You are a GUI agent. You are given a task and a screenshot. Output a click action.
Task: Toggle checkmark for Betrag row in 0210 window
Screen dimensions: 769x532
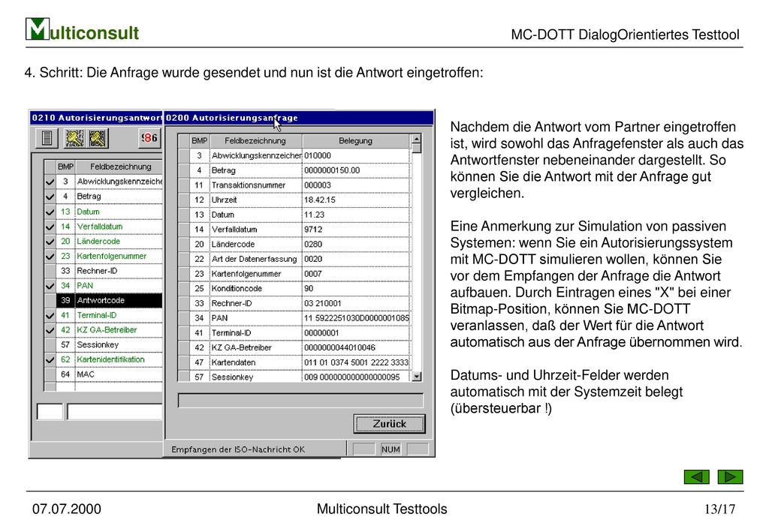coord(50,197)
